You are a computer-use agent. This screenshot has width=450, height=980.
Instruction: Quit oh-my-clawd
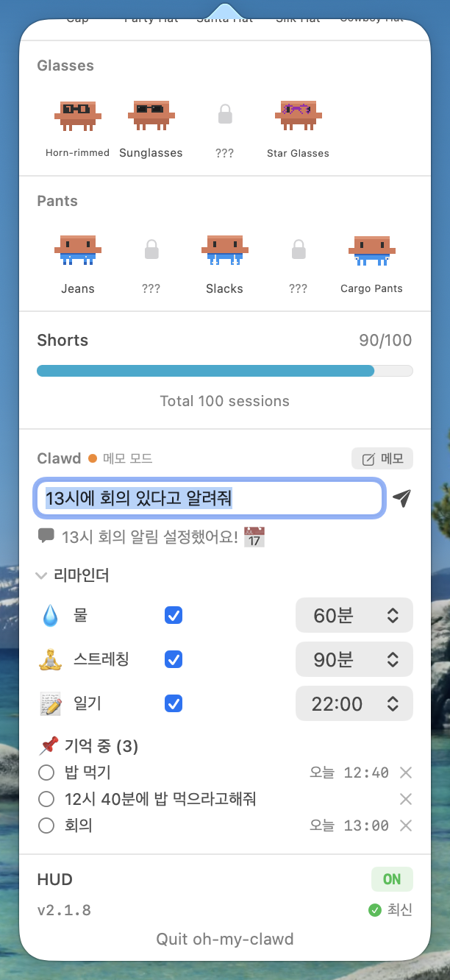click(x=225, y=939)
